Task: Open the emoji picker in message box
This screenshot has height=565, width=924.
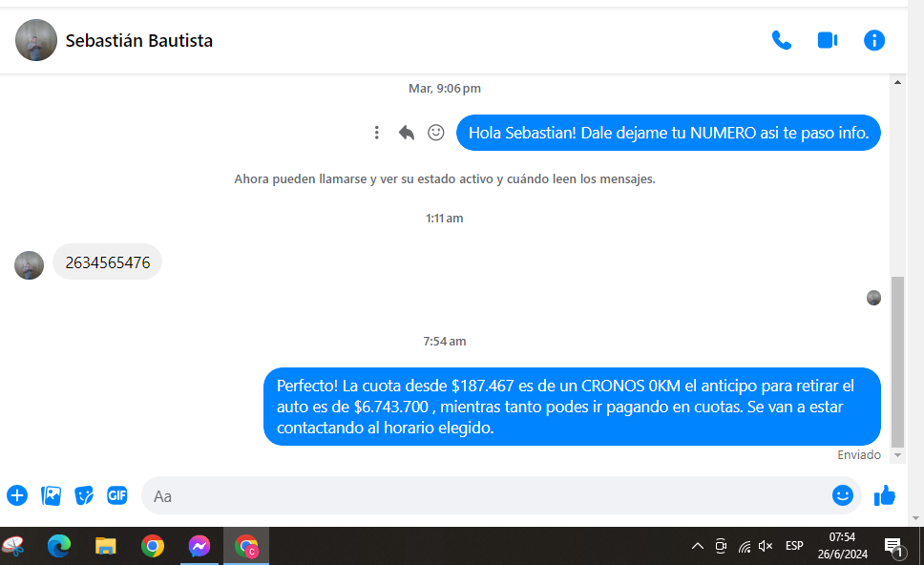Action: [x=842, y=495]
